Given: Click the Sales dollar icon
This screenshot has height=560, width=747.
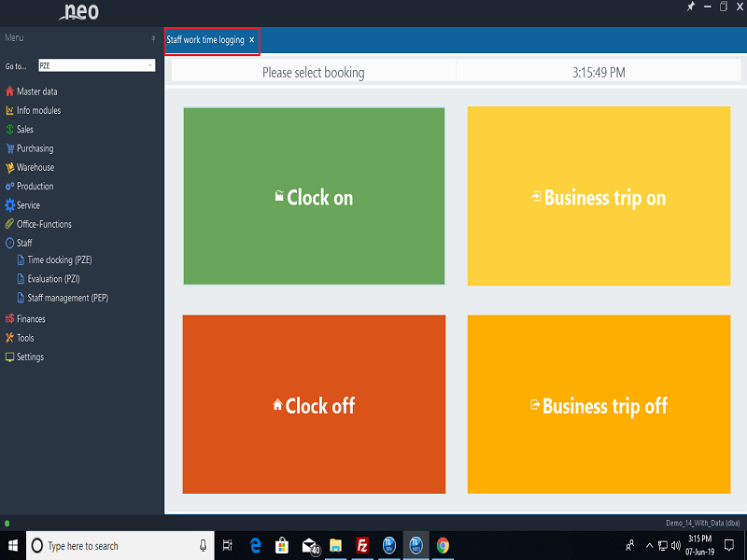Looking at the screenshot, I should [x=9, y=130].
